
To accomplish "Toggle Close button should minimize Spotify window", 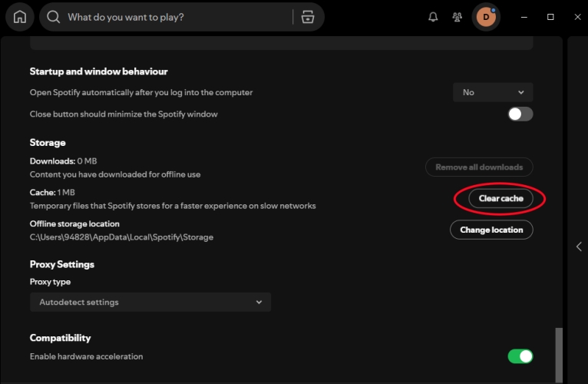I will tap(520, 114).
